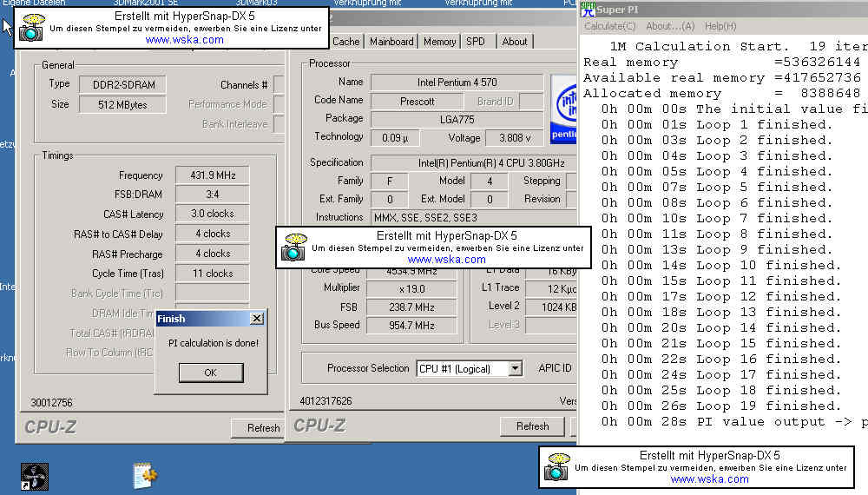868x495 pixels.
Task: Open the About...(A) menu in Super PI
Action: [x=670, y=26]
